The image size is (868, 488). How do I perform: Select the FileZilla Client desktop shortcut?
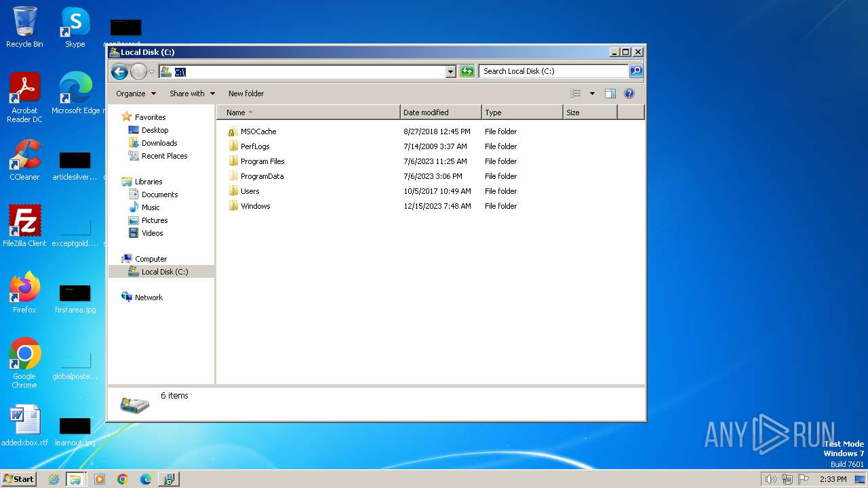click(x=24, y=226)
